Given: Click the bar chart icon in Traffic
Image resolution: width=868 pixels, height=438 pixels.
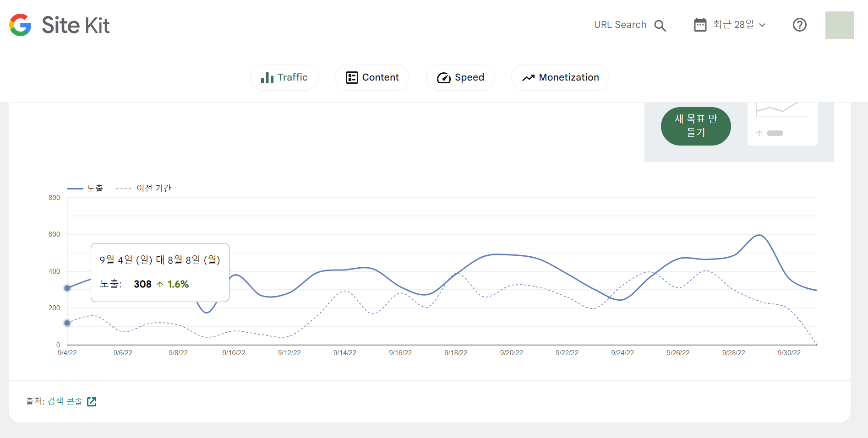Looking at the screenshot, I should pos(267,77).
